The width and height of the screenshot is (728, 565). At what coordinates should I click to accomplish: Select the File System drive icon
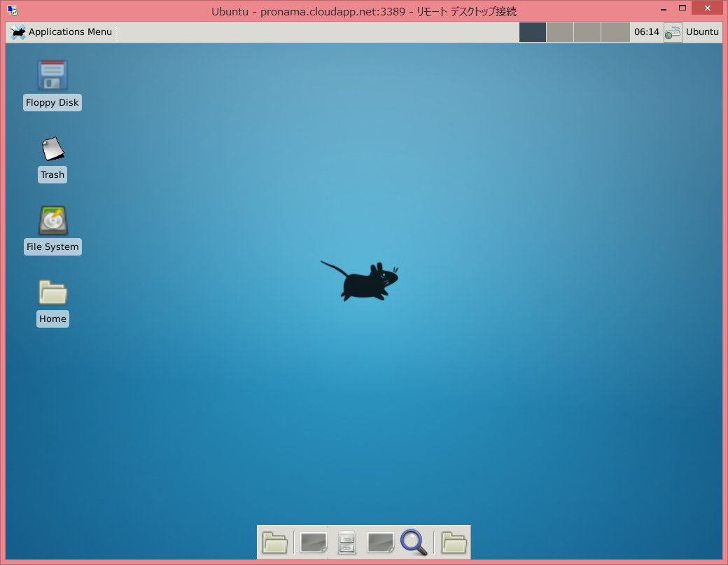(52, 221)
